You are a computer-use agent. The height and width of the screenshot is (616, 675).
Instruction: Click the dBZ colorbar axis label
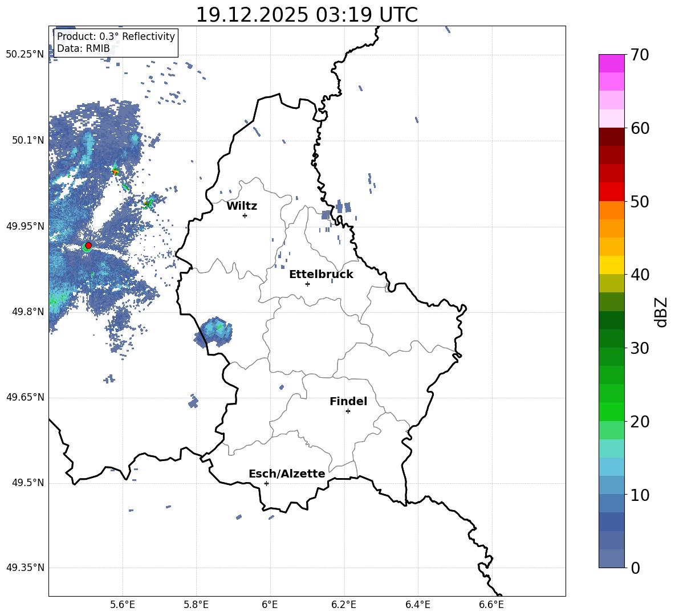pyautogui.click(x=661, y=312)
